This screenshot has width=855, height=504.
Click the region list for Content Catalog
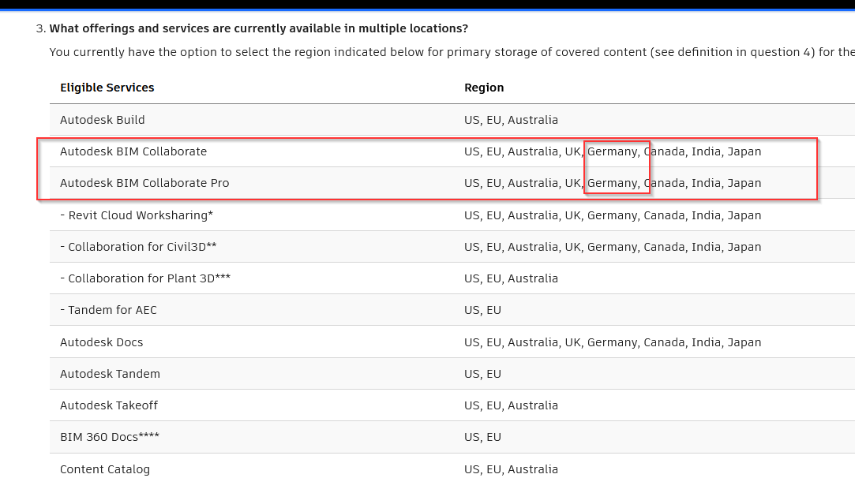(x=511, y=469)
